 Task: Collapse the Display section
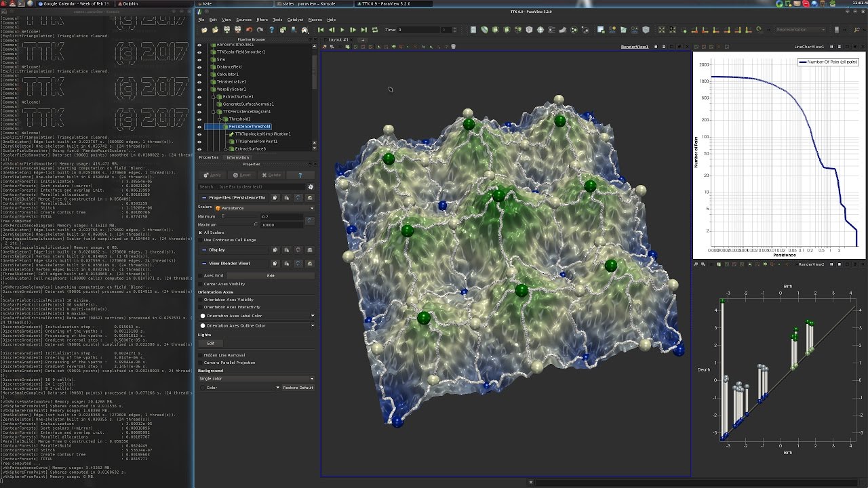coord(204,249)
